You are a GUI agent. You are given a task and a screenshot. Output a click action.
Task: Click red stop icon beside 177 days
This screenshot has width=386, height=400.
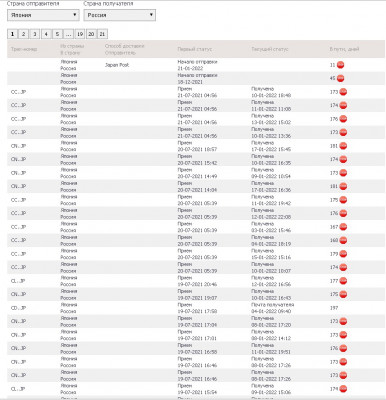tap(343, 281)
